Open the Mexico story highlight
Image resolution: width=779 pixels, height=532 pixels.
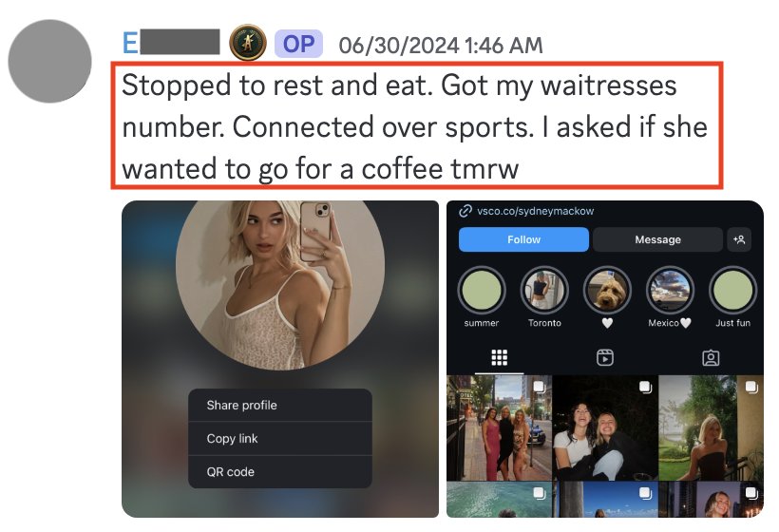pos(670,291)
